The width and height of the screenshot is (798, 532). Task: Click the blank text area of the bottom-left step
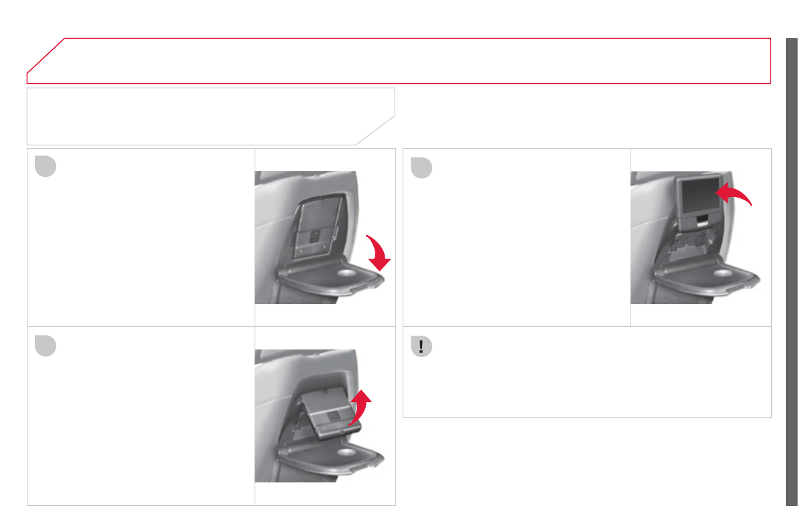coord(141,416)
